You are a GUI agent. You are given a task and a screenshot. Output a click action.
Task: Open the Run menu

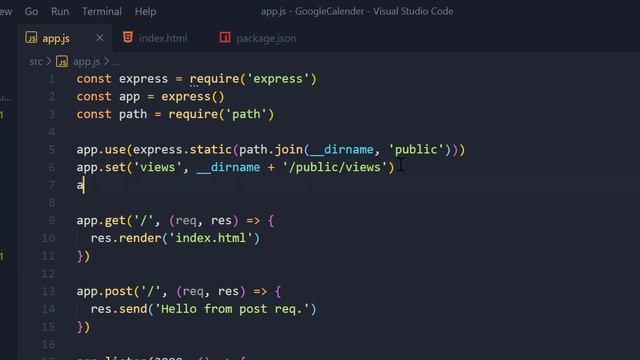coord(60,11)
